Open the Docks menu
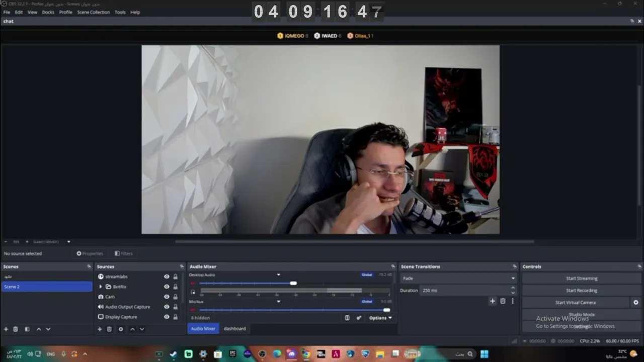 48,12
